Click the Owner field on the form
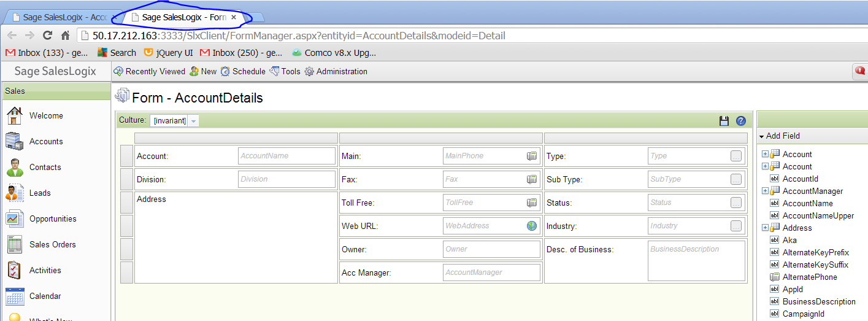This screenshot has height=321, width=868. tap(491, 249)
